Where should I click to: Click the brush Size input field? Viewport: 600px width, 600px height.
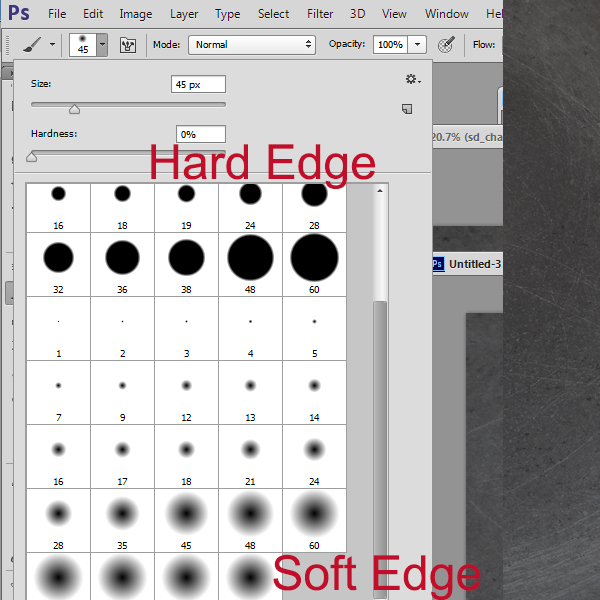click(198, 85)
